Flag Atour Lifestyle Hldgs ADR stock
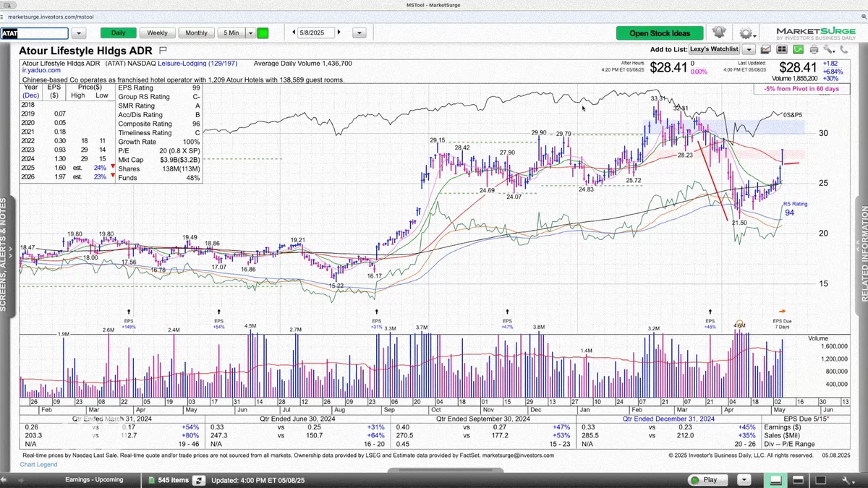The height and width of the screenshot is (488, 868). click(x=163, y=51)
